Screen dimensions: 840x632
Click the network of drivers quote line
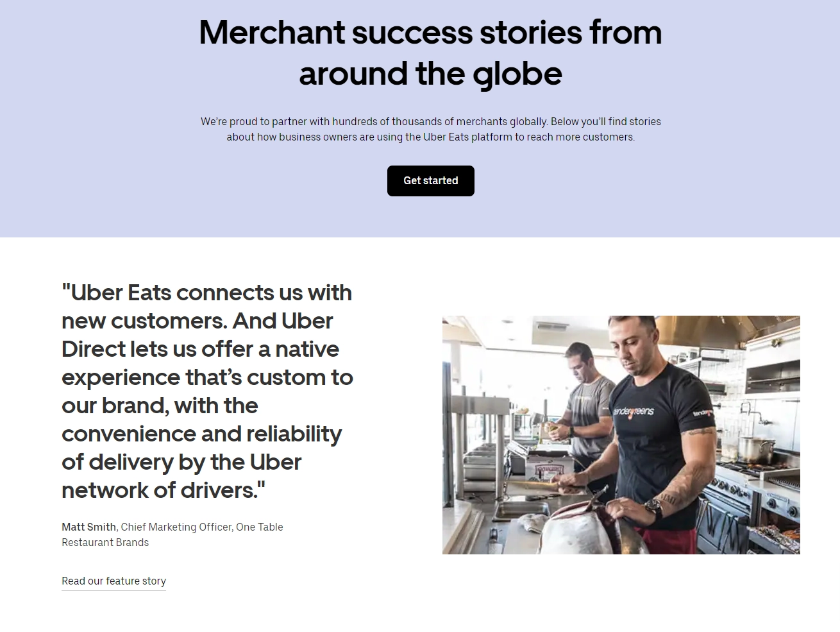tap(163, 490)
